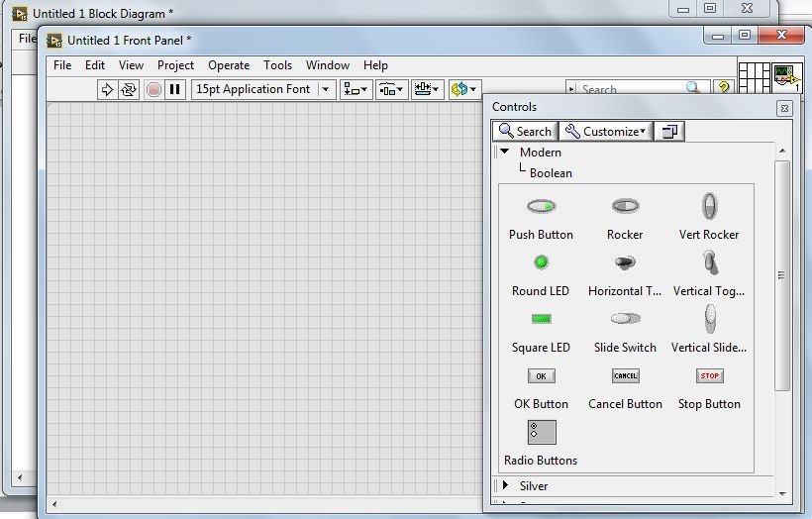
Task: Click the Controls palette scroll up arrow
Action: click(x=782, y=151)
